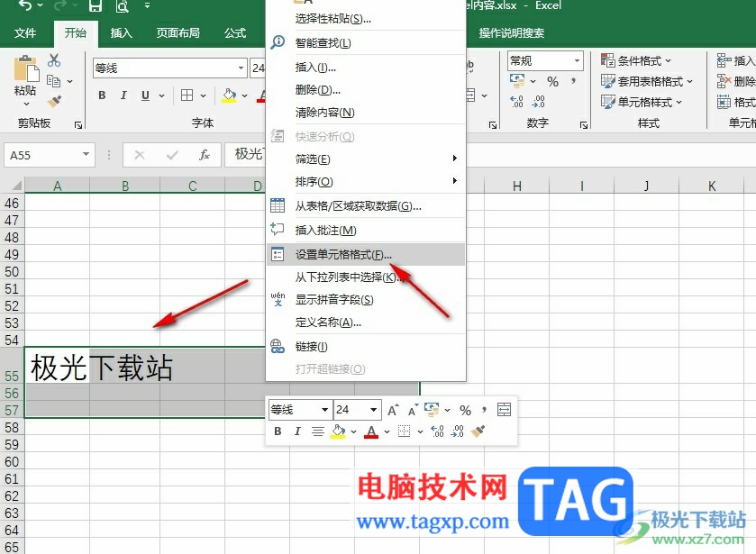Toggle Underline in the ribbon font group
The image size is (756, 554).
pyautogui.click(x=145, y=95)
